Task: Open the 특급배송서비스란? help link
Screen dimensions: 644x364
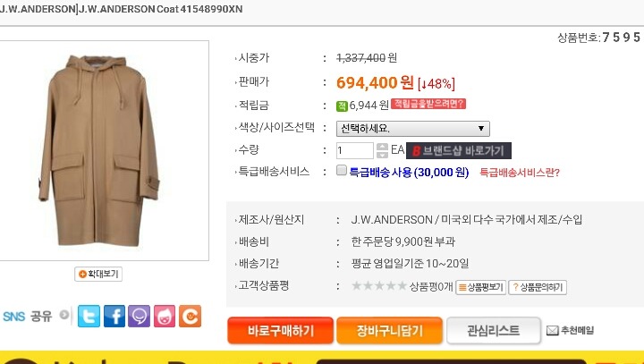Action: point(520,173)
